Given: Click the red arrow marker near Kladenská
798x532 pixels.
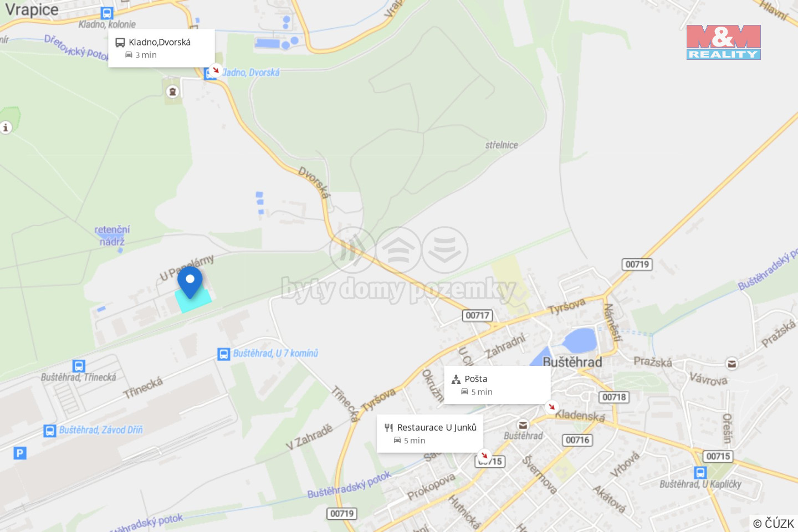Looking at the screenshot, I should 551,406.
